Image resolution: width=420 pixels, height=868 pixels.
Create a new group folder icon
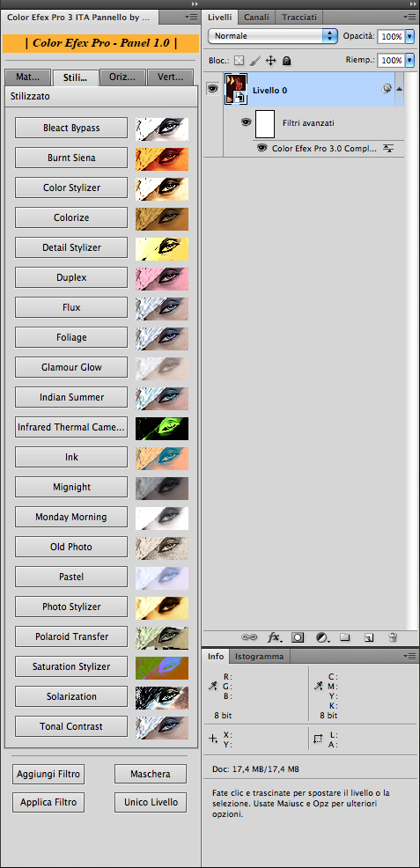point(345,637)
